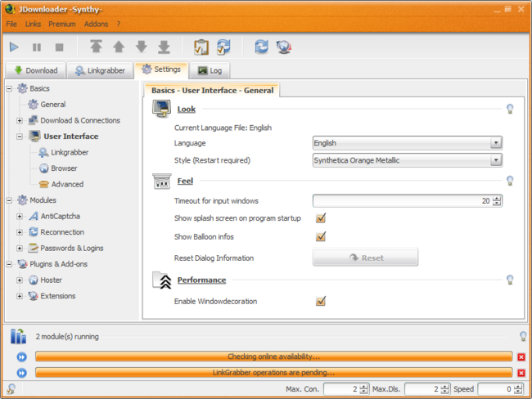Open the File menu
This screenshot has height=399, width=532.
point(11,24)
